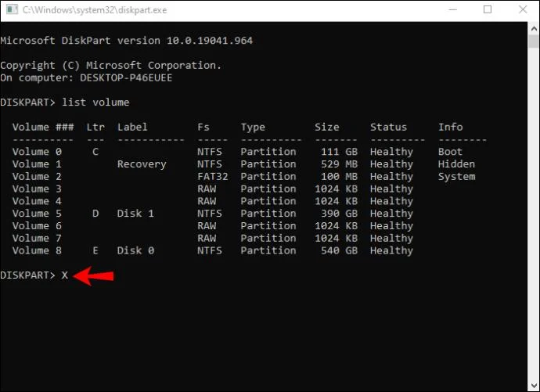Click drive letter E of Volume 8

coord(95,251)
